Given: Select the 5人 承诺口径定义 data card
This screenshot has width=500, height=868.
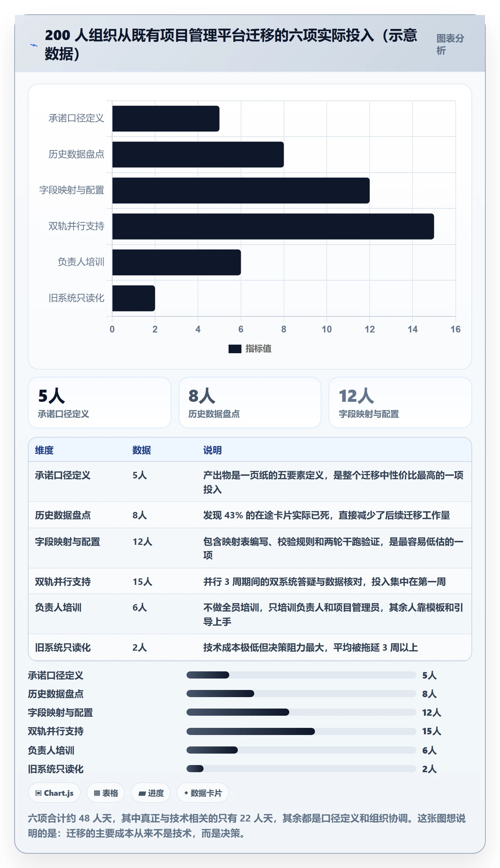Looking at the screenshot, I should pyautogui.click(x=100, y=403).
